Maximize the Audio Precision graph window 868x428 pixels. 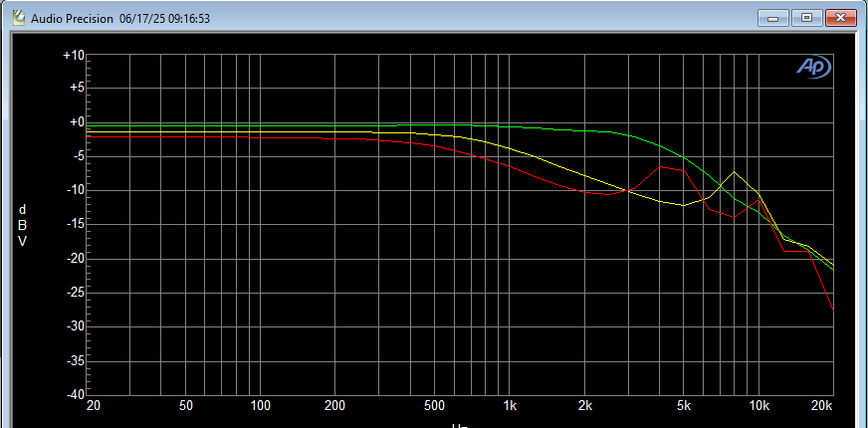pyautogui.click(x=806, y=18)
